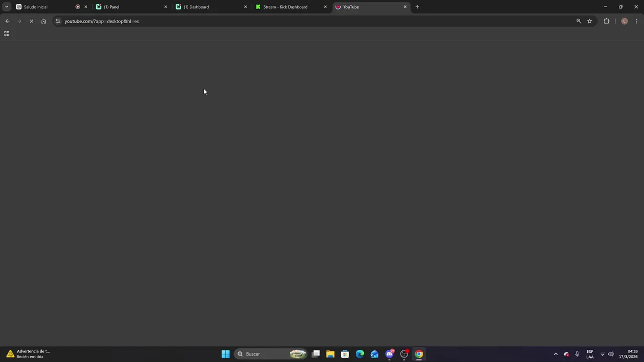Open the Advertencia weather warning widget
The image size is (644, 362).
[29, 354]
